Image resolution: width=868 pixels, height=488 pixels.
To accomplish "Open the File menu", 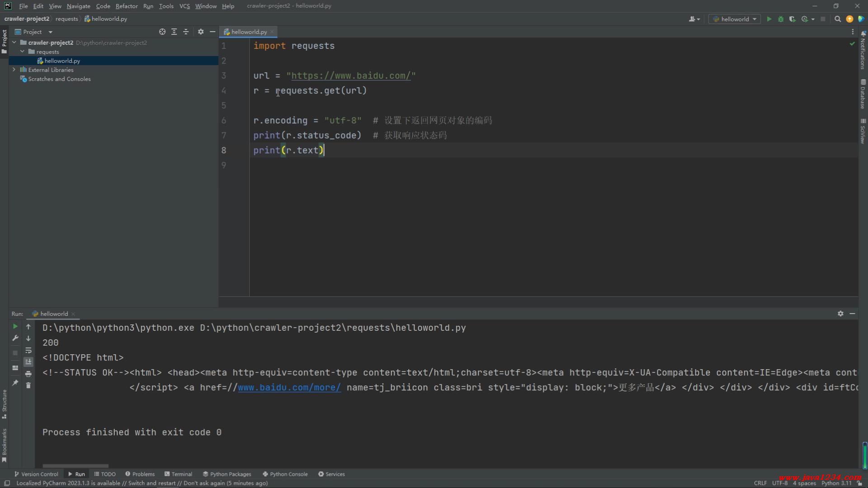I will coord(24,6).
